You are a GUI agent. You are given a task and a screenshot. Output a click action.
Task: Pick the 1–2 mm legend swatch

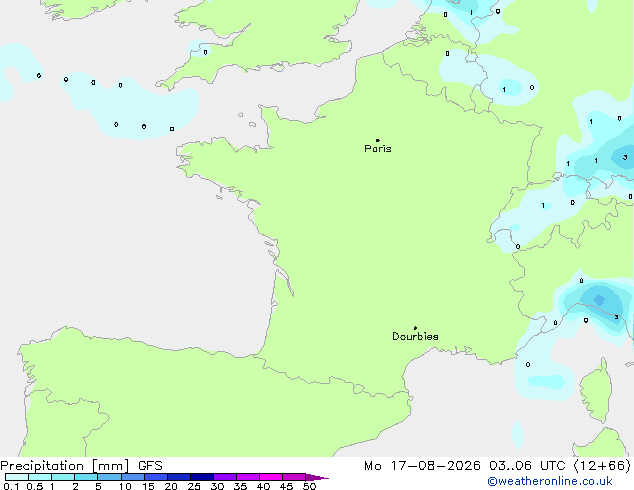[x=63, y=477]
